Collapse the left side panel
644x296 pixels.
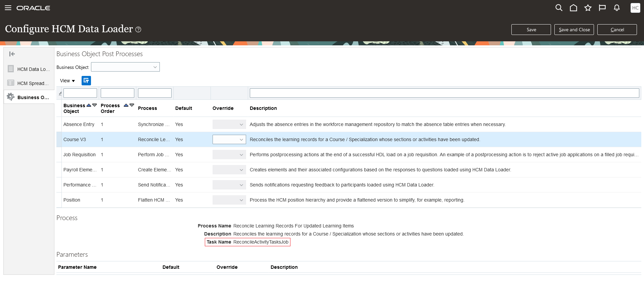pos(12,54)
